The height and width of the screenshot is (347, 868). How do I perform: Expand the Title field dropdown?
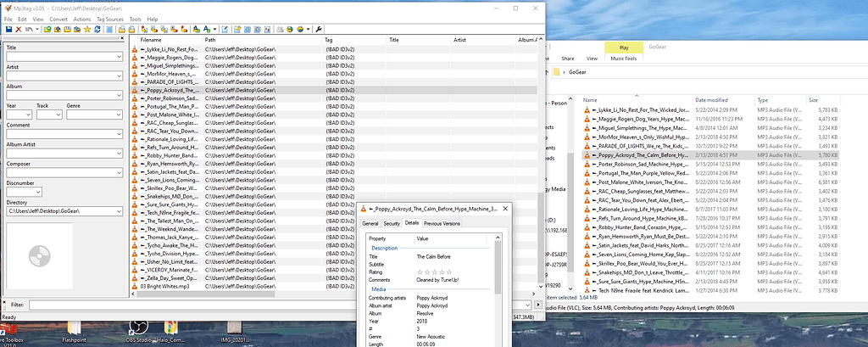pyautogui.click(x=119, y=57)
